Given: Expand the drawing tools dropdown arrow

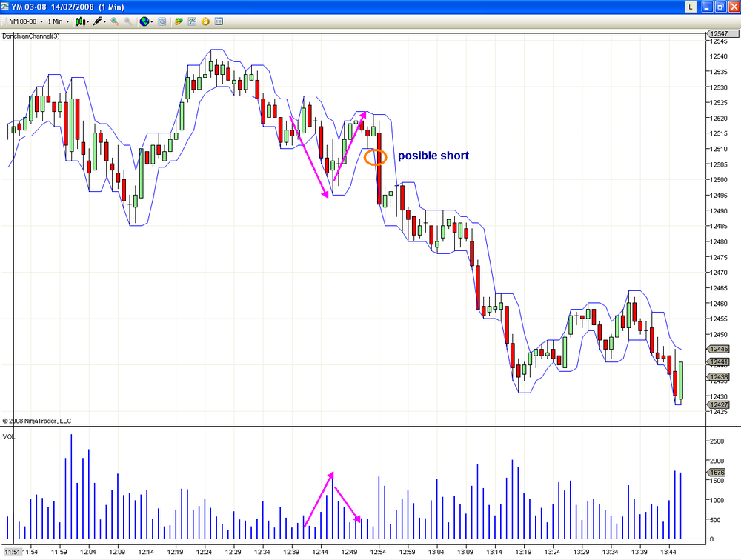Looking at the screenshot, I should (105, 21).
